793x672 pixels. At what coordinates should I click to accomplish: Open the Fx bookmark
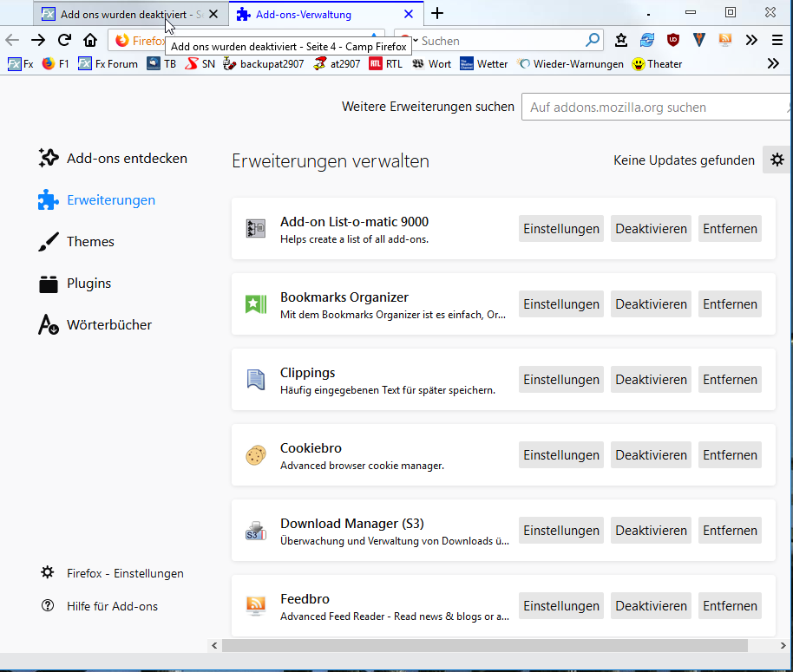pyautogui.click(x=21, y=64)
